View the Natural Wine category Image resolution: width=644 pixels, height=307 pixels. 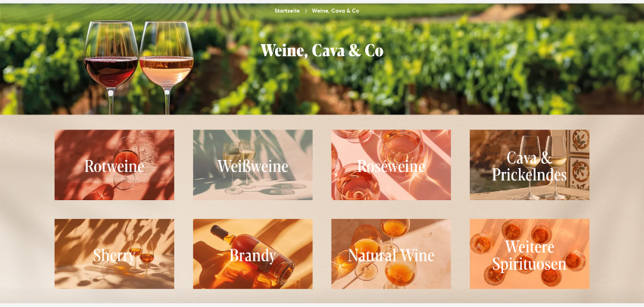tap(391, 254)
